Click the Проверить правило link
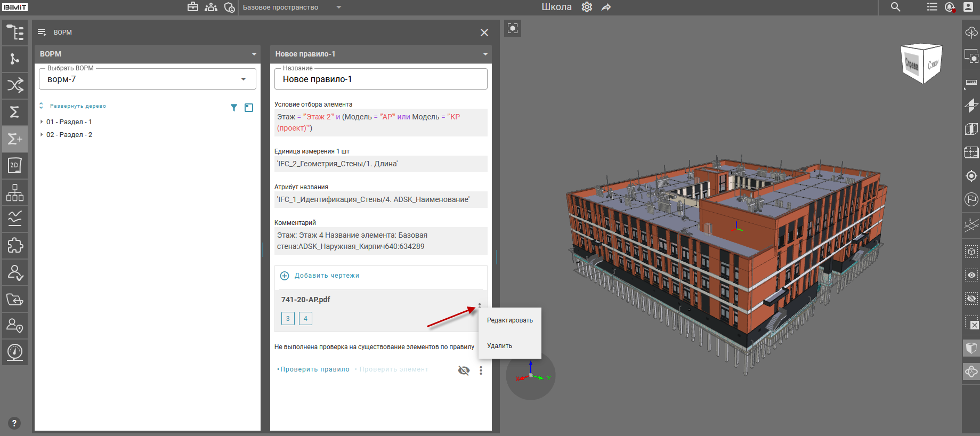Screen dimensions: 980x436 click(x=314, y=369)
